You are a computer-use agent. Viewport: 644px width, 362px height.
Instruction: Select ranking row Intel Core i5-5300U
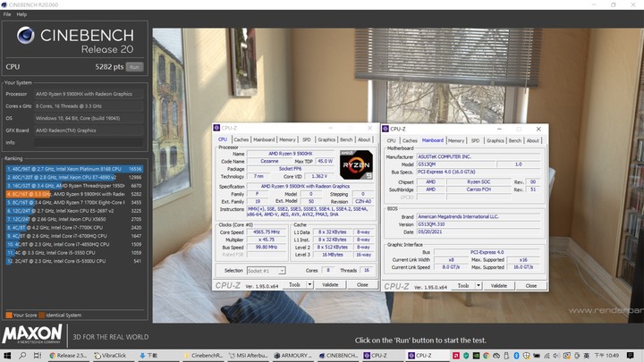tap(74, 261)
